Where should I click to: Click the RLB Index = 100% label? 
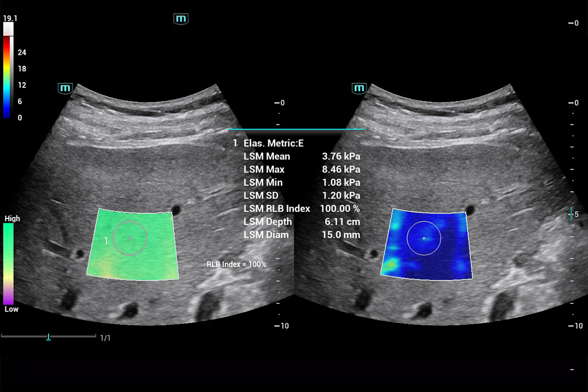click(x=236, y=264)
